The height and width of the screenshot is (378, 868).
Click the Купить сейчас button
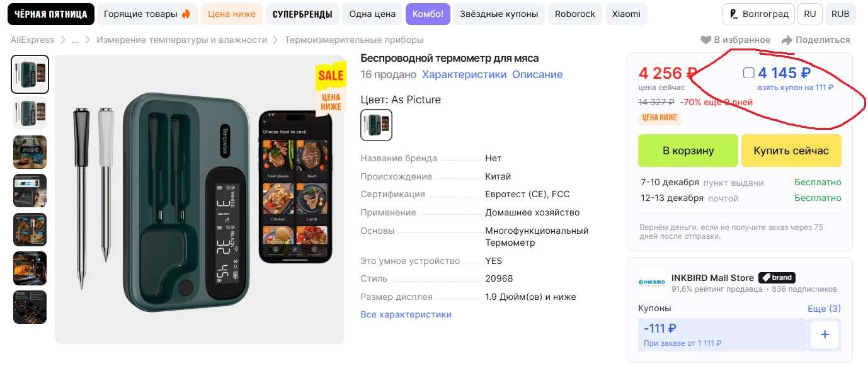pyautogui.click(x=791, y=151)
